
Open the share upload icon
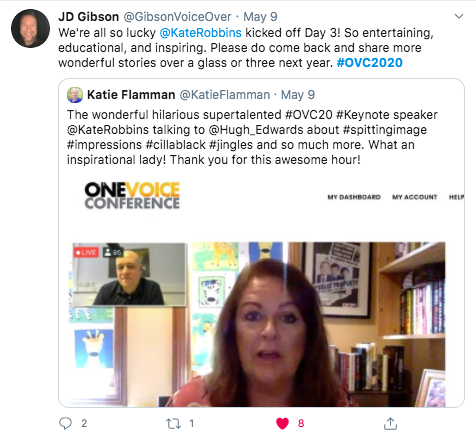pyautogui.click(x=390, y=423)
